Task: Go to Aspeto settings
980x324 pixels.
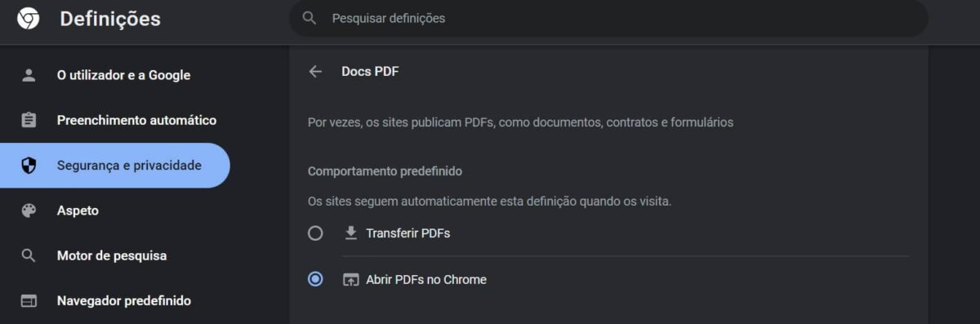Action: click(115, 211)
